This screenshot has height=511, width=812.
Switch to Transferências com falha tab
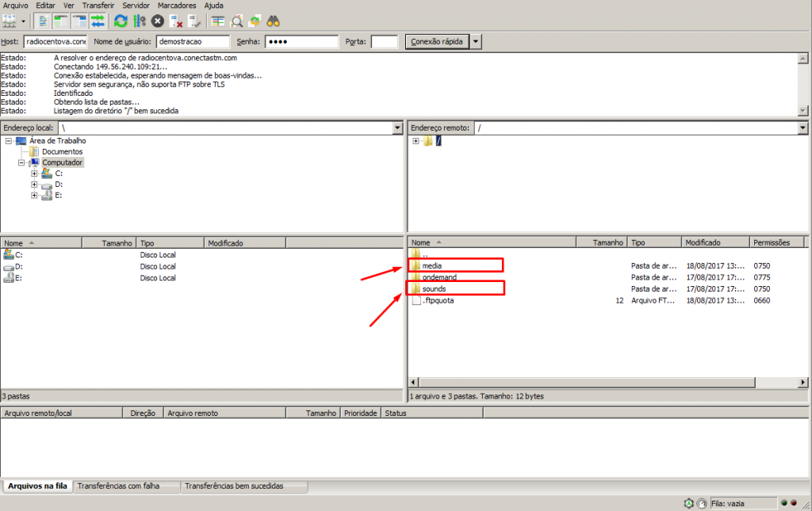(126, 486)
